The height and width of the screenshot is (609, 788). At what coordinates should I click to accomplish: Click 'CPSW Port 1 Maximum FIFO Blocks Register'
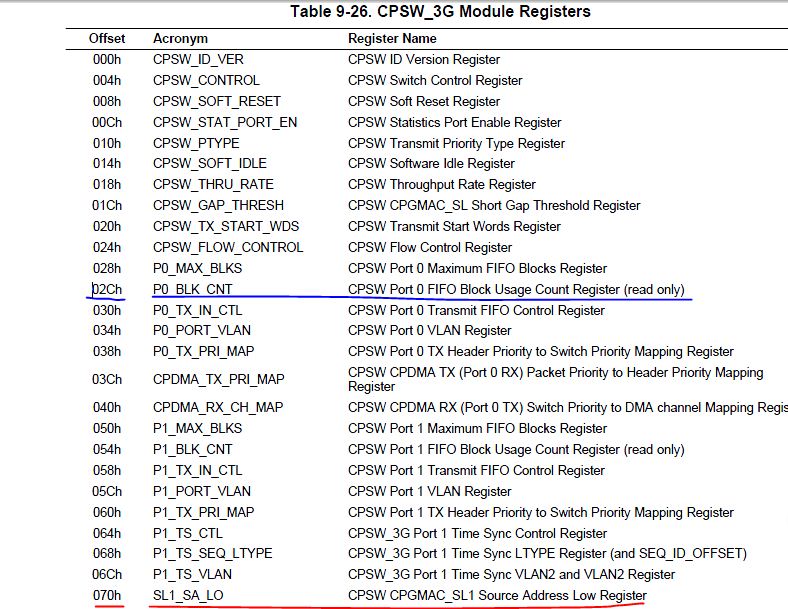pyautogui.click(x=477, y=429)
